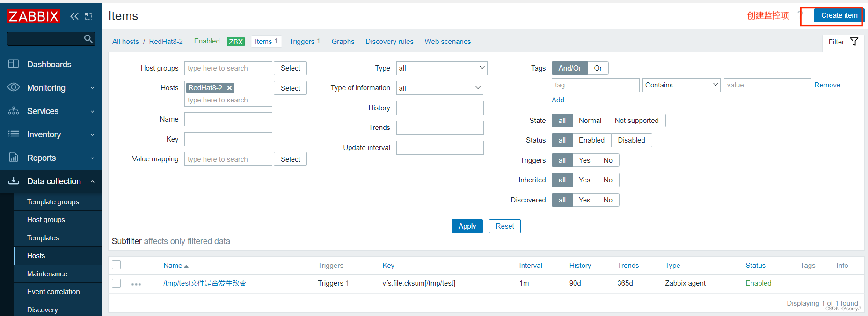
Task: Click the Dashboards grid icon
Action: tap(14, 64)
